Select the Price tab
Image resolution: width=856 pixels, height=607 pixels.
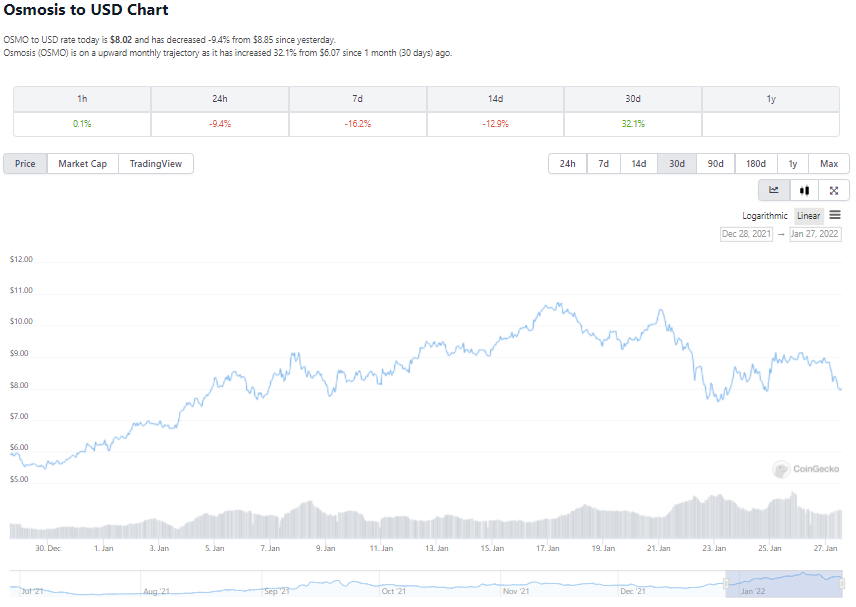click(x=25, y=164)
